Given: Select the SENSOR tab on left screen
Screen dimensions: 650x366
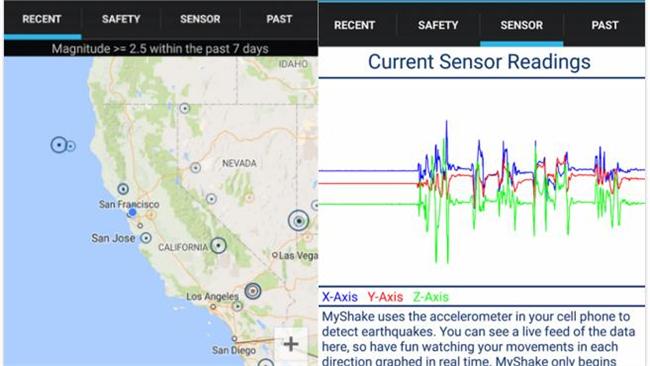Looking at the screenshot, I should [200, 19].
